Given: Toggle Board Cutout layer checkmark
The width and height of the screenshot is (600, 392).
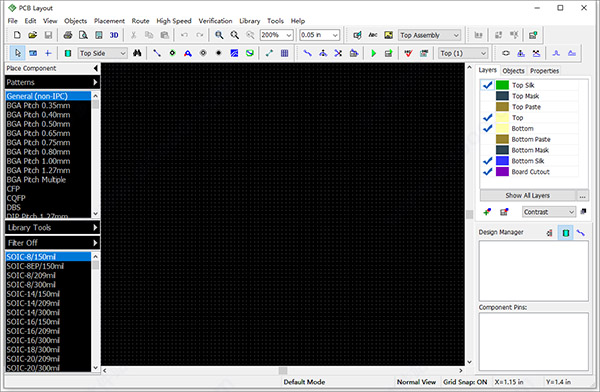Looking at the screenshot, I should [x=487, y=172].
